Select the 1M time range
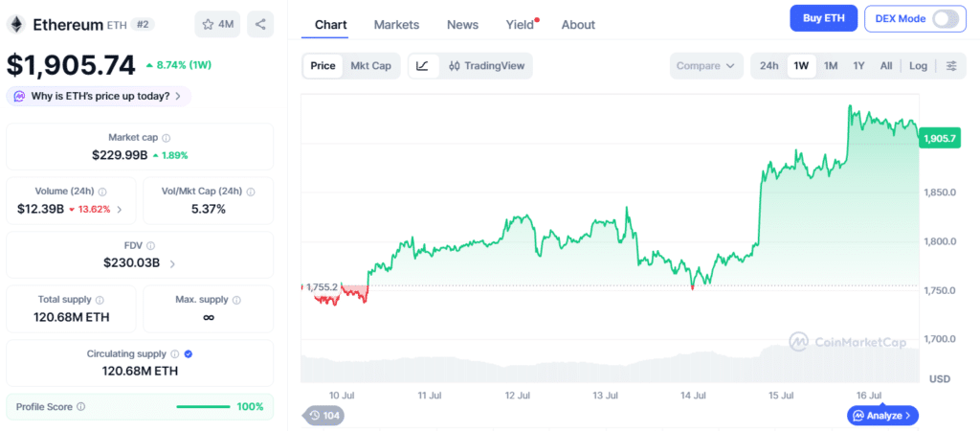This screenshot has width=980, height=431. click(x=831, y=66)
